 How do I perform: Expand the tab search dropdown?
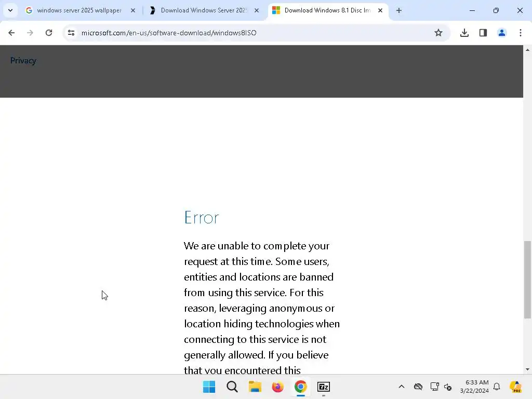[10, 10]
